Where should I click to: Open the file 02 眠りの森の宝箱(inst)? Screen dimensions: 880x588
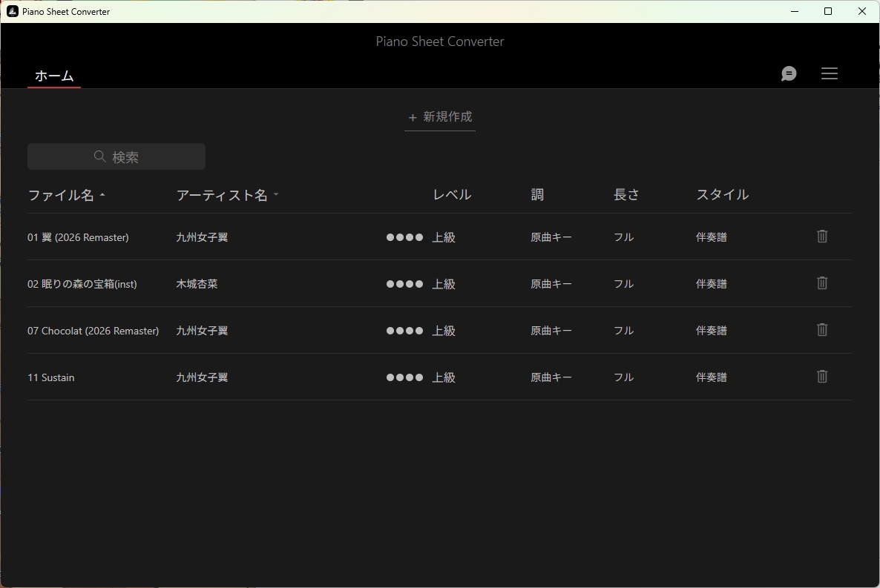coord(82,284)
